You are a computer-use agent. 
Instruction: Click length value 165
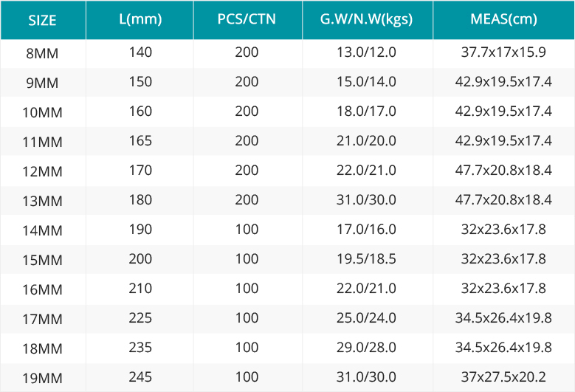(x=140, y=141)
